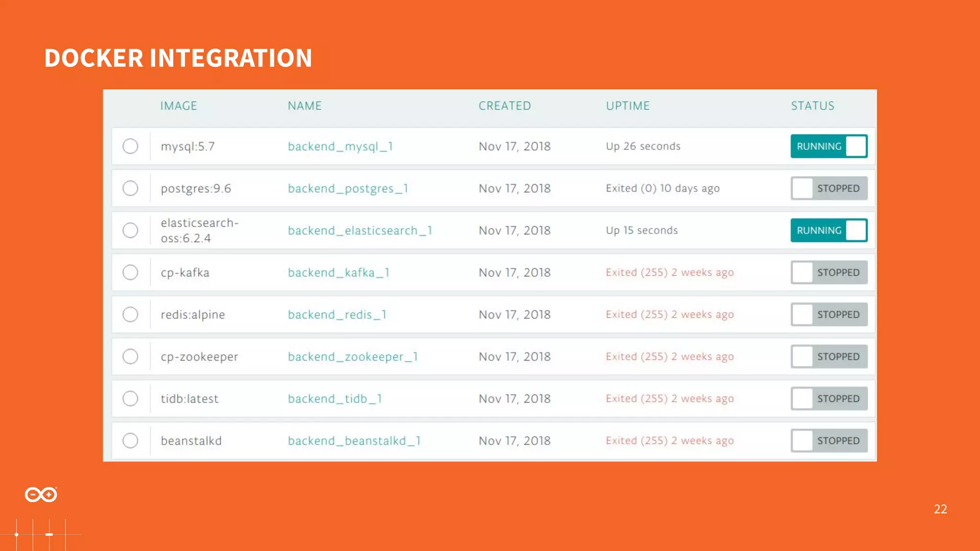The width and height of the screenshot is (980, 551).
Task: Select the radio button for cp-kafka
Action: tap(130, 272)
